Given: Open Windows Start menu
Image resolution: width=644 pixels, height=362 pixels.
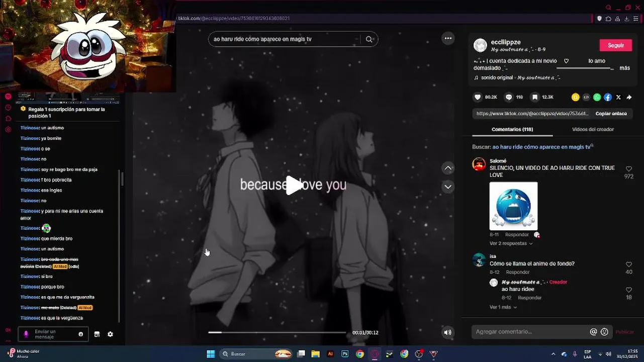Looking at the screenshot, I should pyautogui.click(x=211, y=354).
